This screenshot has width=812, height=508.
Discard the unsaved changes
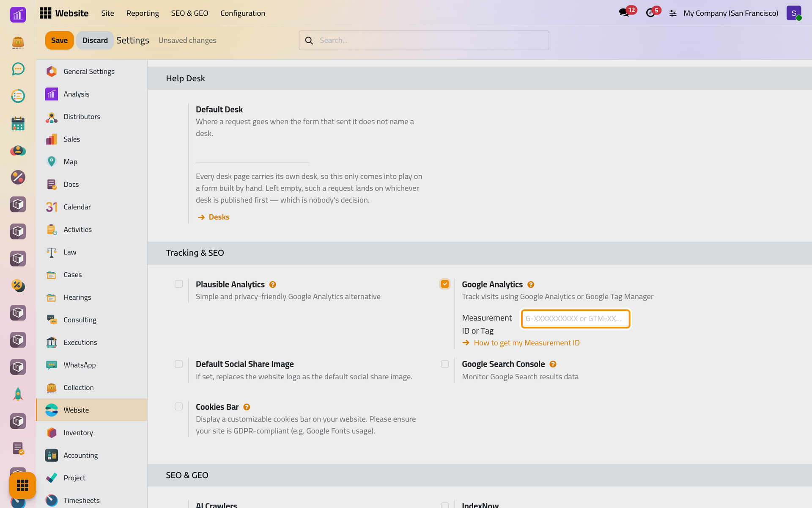coord(95,40)
